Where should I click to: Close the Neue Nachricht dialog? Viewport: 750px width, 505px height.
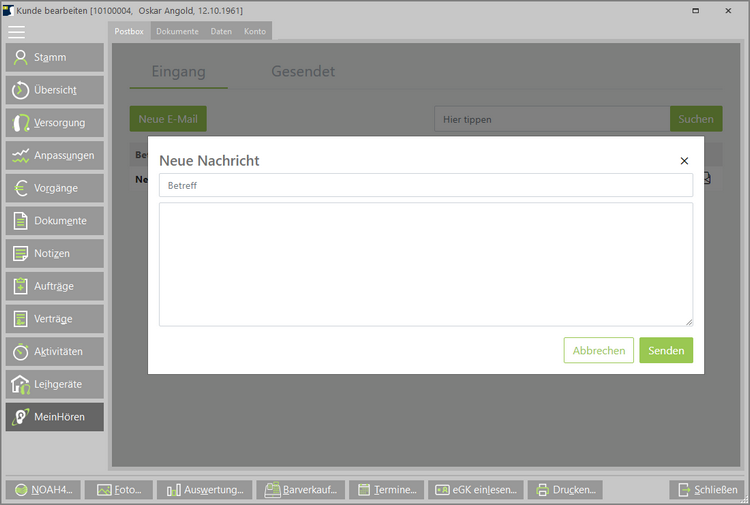click(684, 161)
